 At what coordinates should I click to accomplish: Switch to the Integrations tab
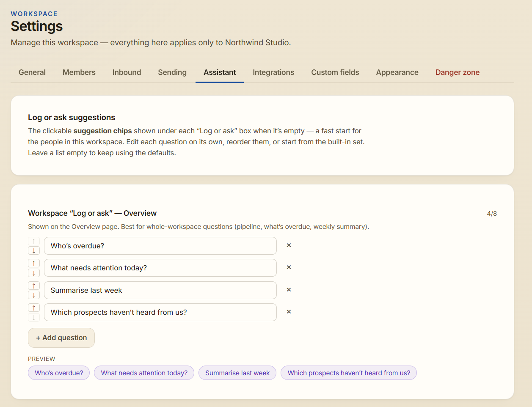[x=273, y=72]
